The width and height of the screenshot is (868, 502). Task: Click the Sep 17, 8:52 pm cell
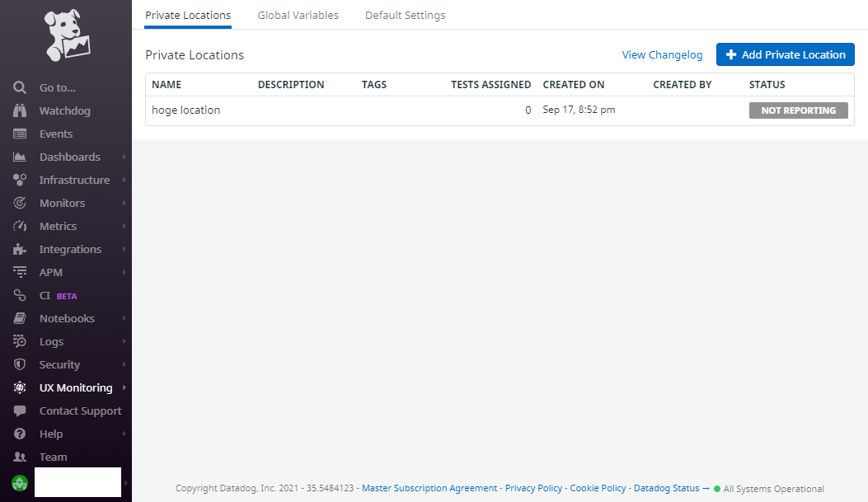tap(579, 110)
